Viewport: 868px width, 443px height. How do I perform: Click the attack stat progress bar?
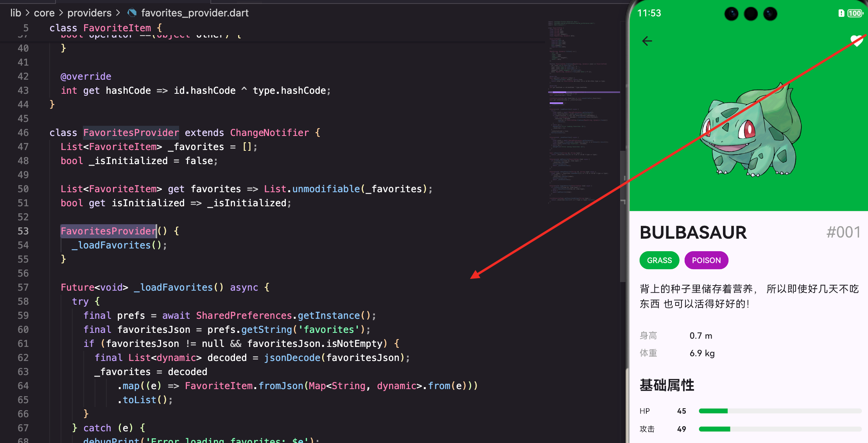[780, 429]
